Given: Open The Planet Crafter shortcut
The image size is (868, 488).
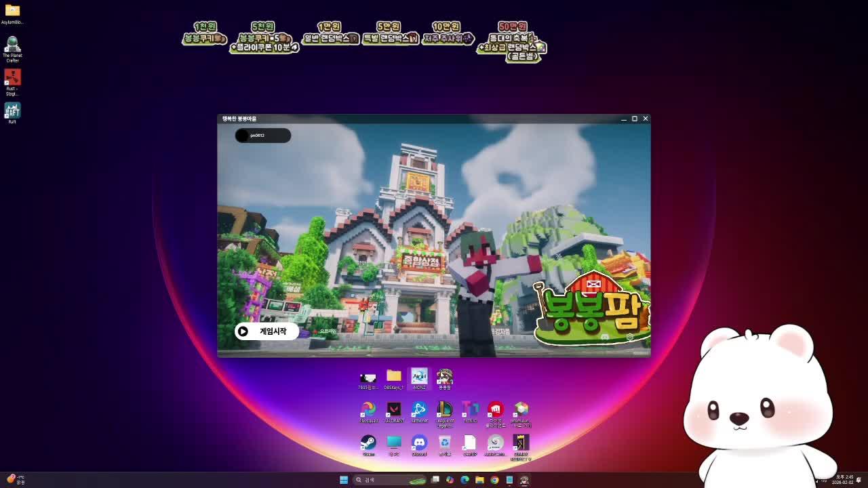Looking at the screenshot, I should 12,49.
